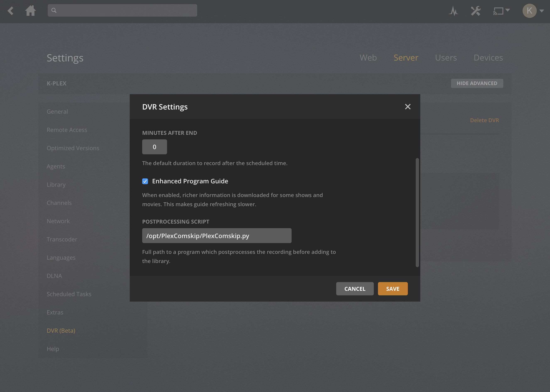Click in the top search field
550x392 pixels.
click(122, 10)
